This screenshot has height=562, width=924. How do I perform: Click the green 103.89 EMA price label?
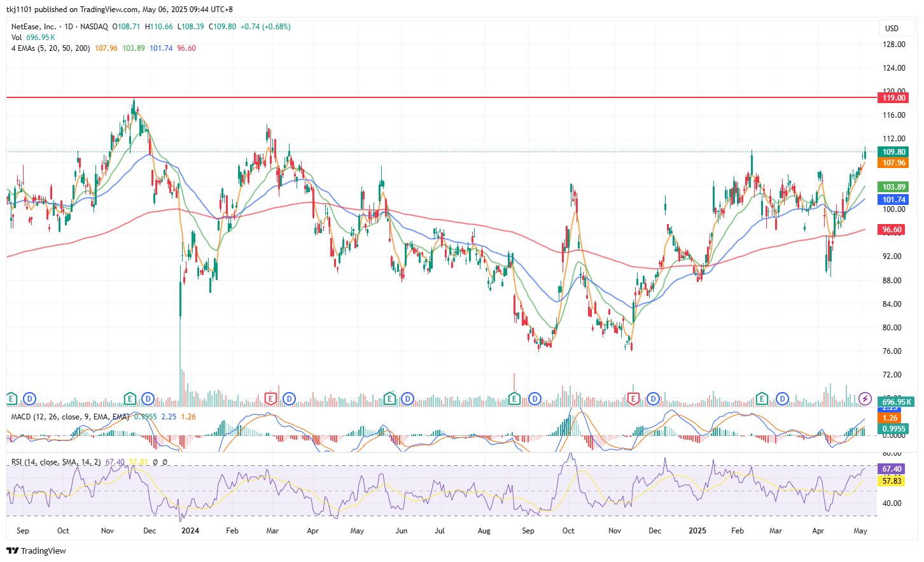893,187
